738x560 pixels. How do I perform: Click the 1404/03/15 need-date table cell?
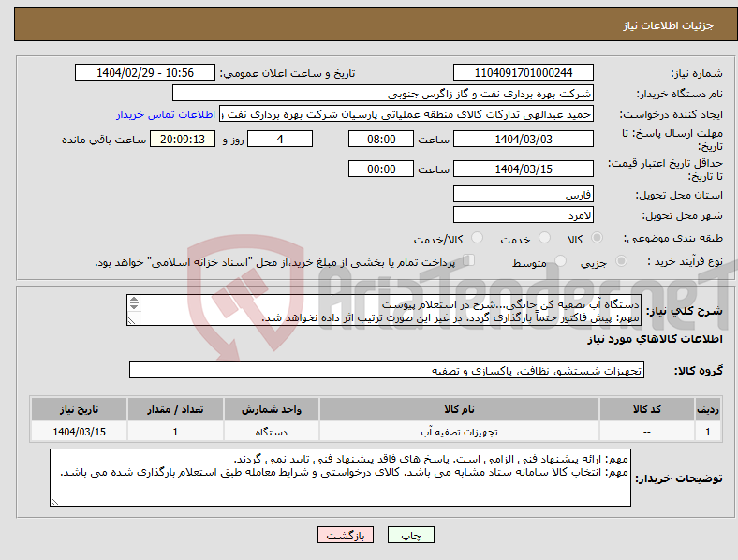click(x=79, y=432)
